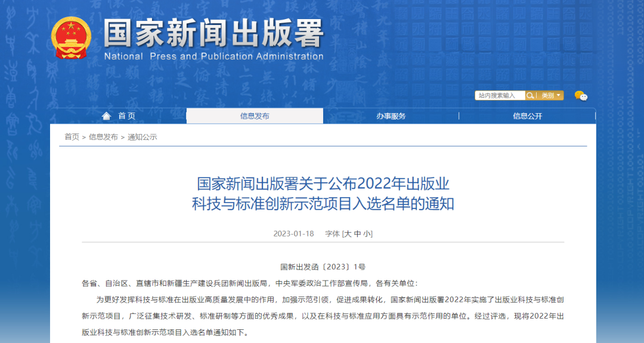644x343 pixels.
Task: Open the 类别 category dropdown
Action: point(550,96)
